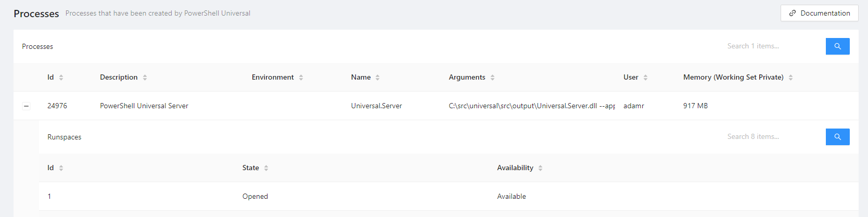Click the Universal.Server process name
Viewport: 868px width, 217px height.
tap(376, 106)
